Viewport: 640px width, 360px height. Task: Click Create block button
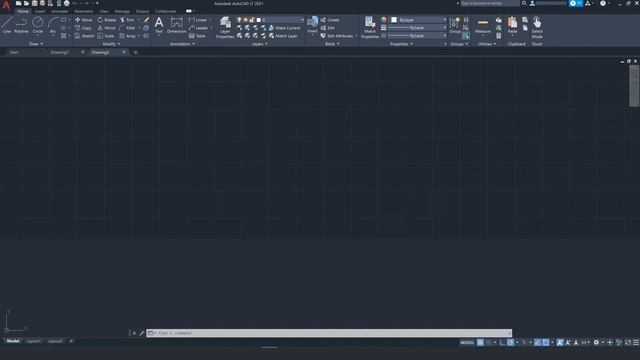(330, 20)
